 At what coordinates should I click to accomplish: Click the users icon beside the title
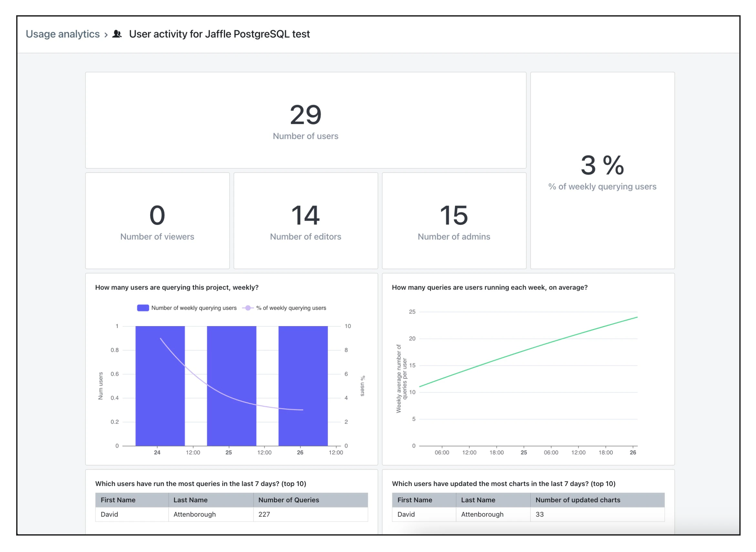pyautogui.click(x=117, y=34)
